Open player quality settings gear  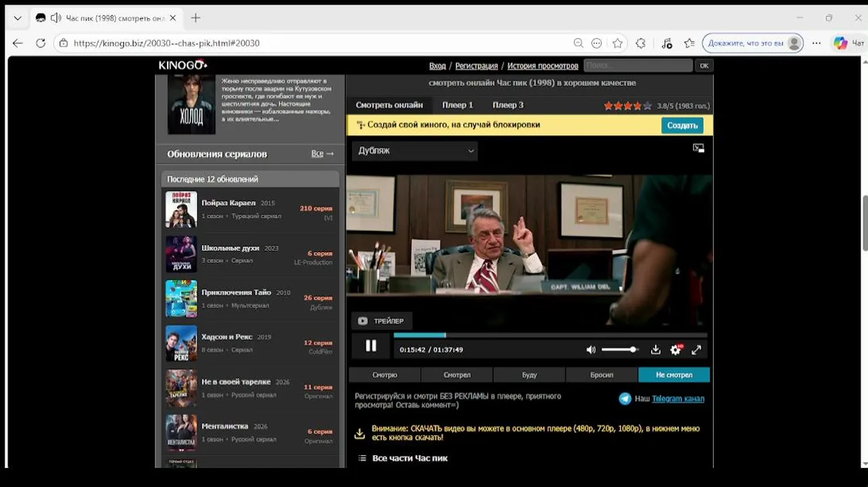[x=675, y=350]
